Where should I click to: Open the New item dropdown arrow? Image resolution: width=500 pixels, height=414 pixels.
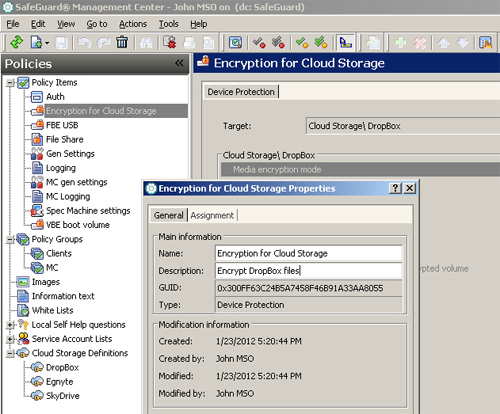(x=47, y=43)
